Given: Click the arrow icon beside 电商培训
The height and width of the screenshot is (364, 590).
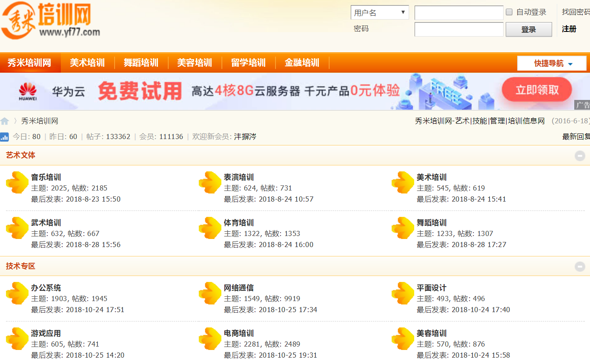Looking at the screenshot, I should coord(210,338).
